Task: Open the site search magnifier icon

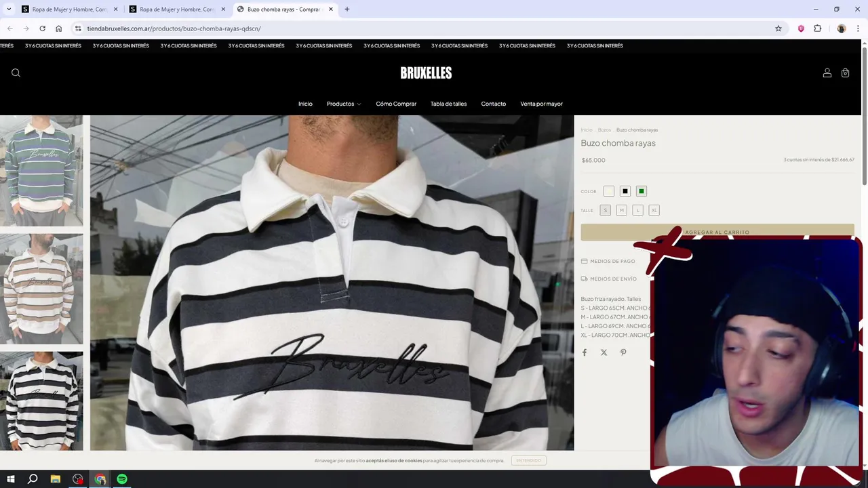Action: 16,73
